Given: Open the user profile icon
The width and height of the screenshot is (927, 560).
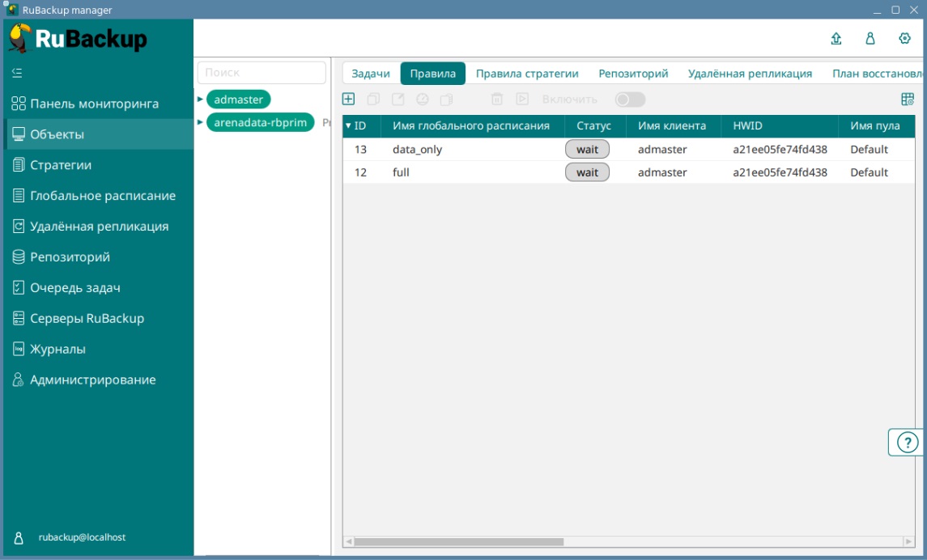Looking at the screenshot, I should [x=870, y=39].
